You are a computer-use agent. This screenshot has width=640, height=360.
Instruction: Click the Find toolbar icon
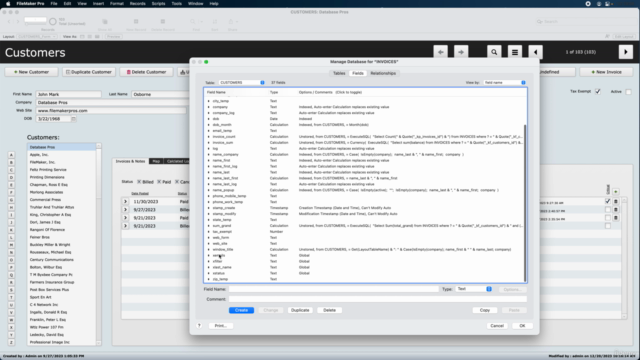pos(193,22)
